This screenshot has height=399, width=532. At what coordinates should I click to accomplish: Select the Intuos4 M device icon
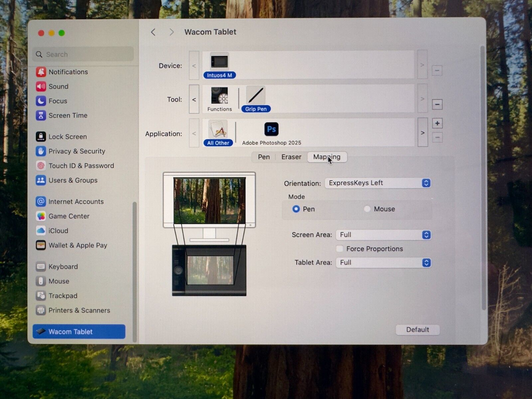tap(219, 62)
